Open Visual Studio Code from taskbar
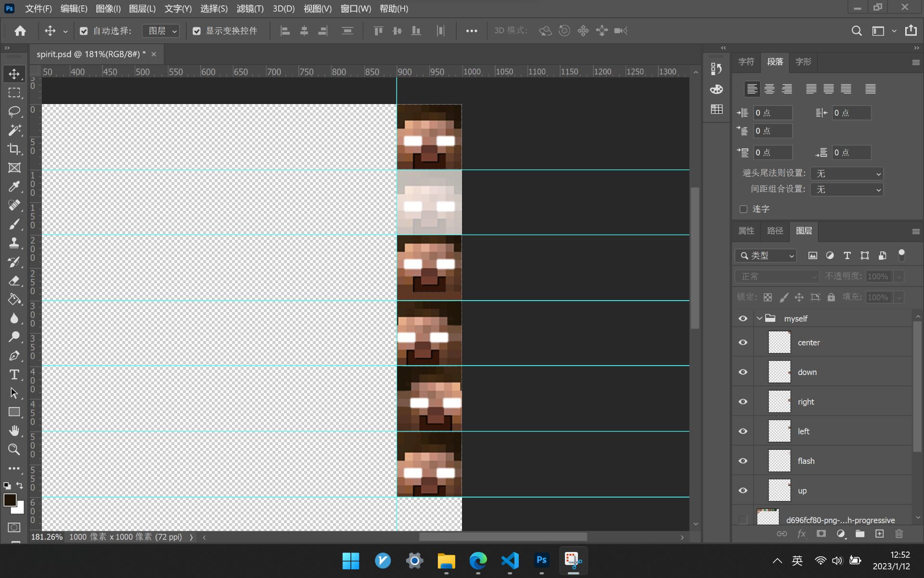 510,561
